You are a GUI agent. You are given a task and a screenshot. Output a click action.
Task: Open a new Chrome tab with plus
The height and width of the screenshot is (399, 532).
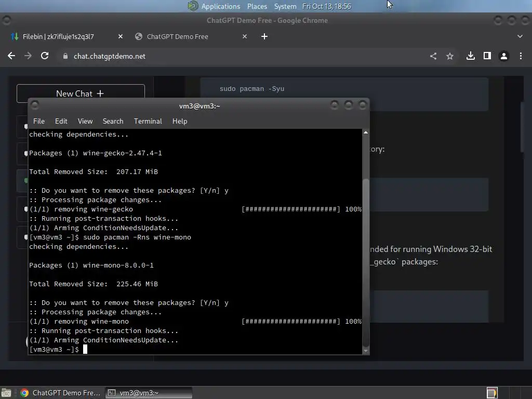click(264, 36)
